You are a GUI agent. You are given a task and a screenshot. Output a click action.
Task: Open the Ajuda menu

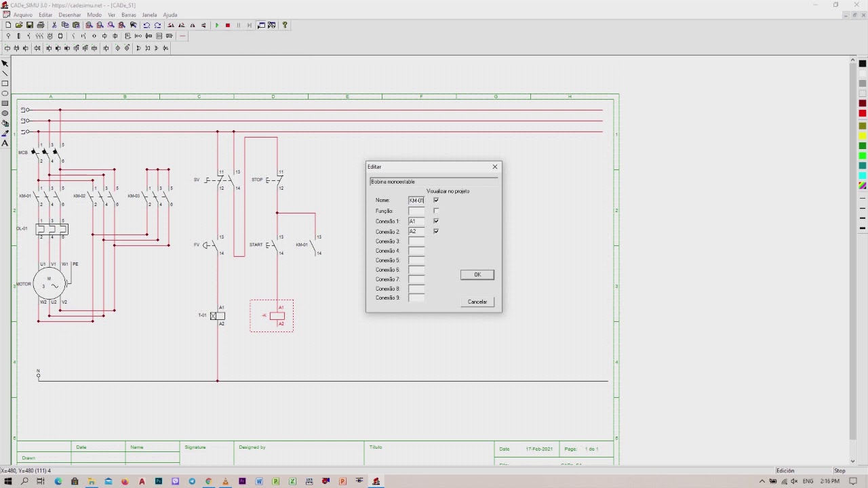(x=170, y=15)
